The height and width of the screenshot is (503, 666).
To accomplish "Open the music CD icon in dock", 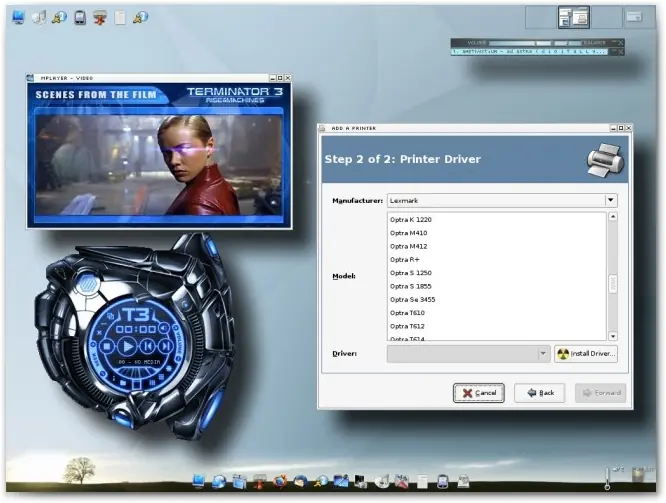I will [381, 481].
